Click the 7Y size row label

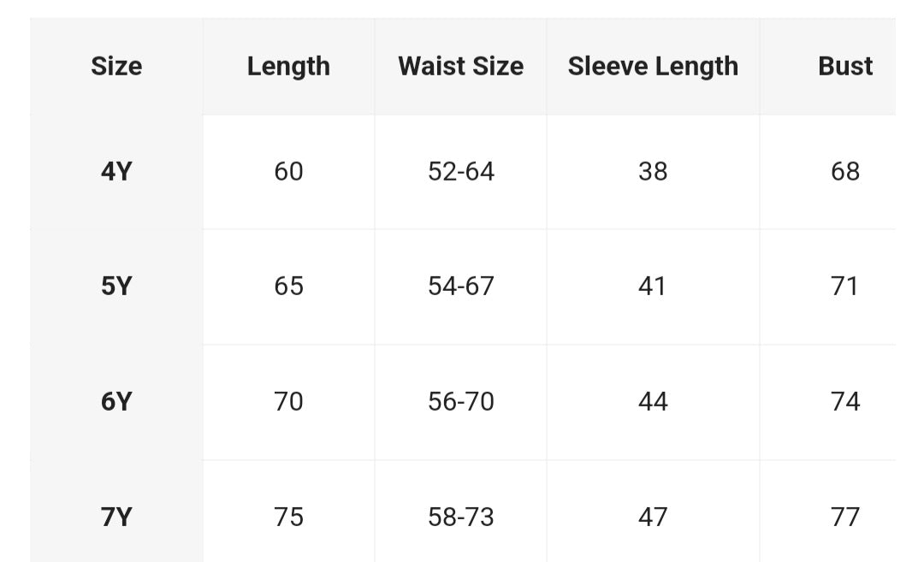[116, 517]
